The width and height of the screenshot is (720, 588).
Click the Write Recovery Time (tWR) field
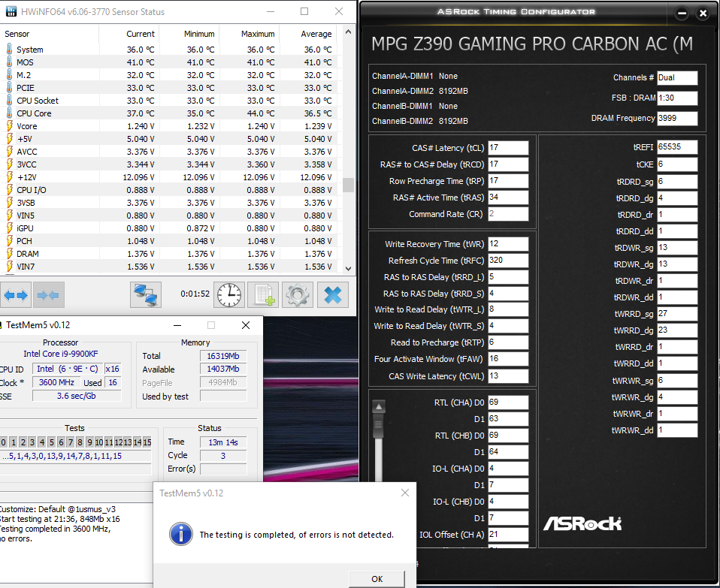(x=508, y=244)
